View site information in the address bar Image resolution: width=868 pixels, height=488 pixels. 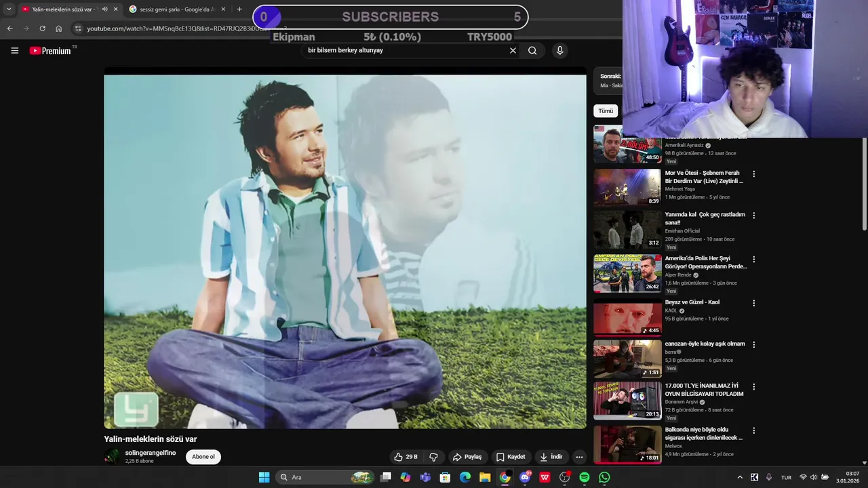(x=78, y=28)
